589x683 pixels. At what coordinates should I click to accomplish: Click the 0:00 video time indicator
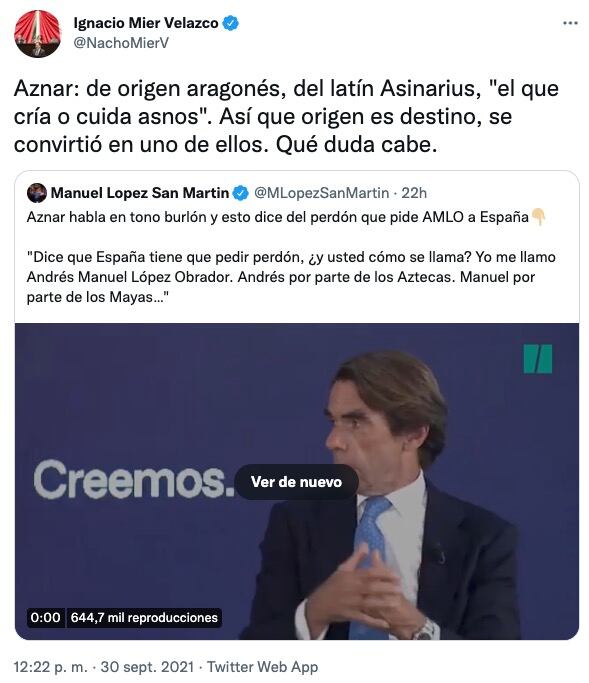(45, 618)
